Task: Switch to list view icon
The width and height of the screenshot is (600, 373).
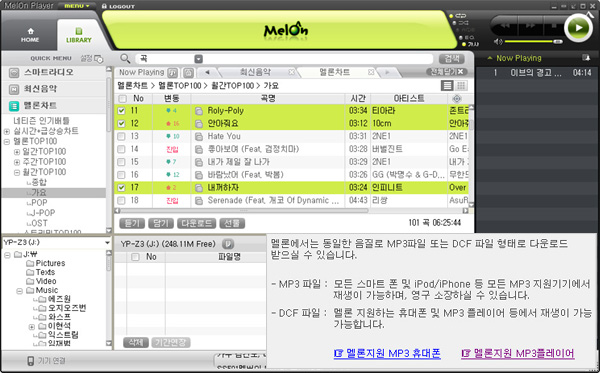Action: (447, 85)
